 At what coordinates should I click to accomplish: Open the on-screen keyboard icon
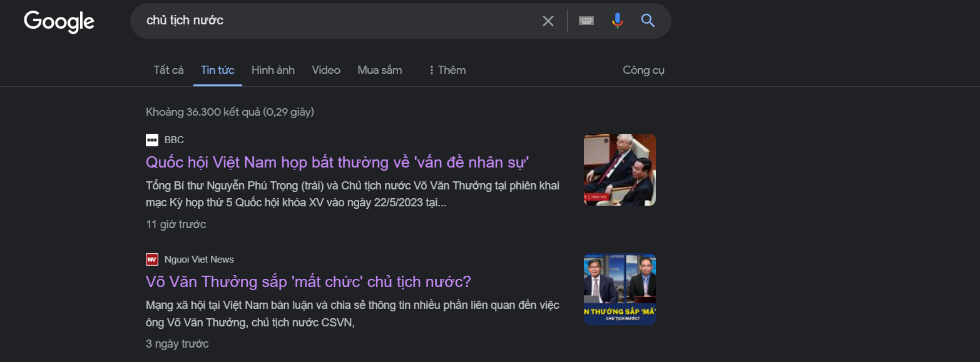(586, 21)
